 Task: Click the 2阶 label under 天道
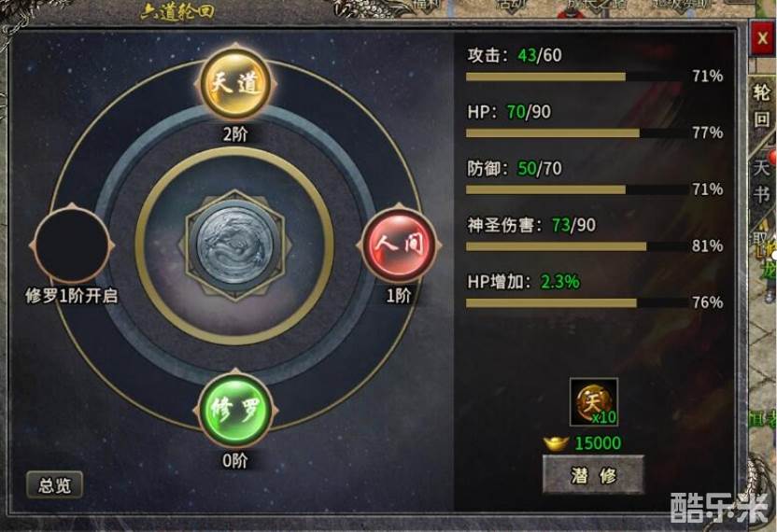pos(235,133)
